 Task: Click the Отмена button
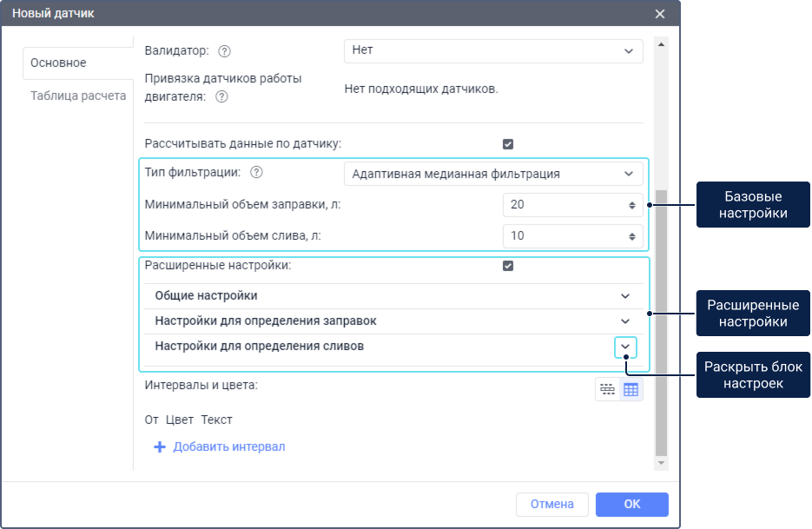coord(552,504)
